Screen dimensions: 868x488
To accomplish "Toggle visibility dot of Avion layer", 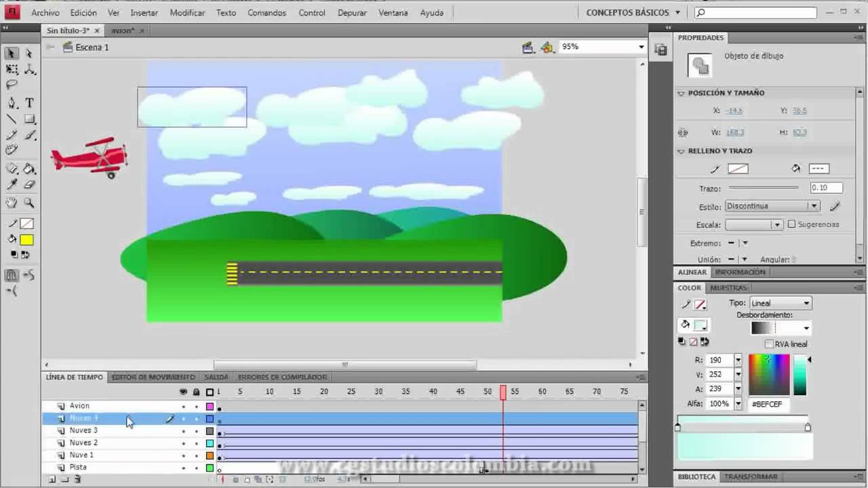I will pos(183,407).
